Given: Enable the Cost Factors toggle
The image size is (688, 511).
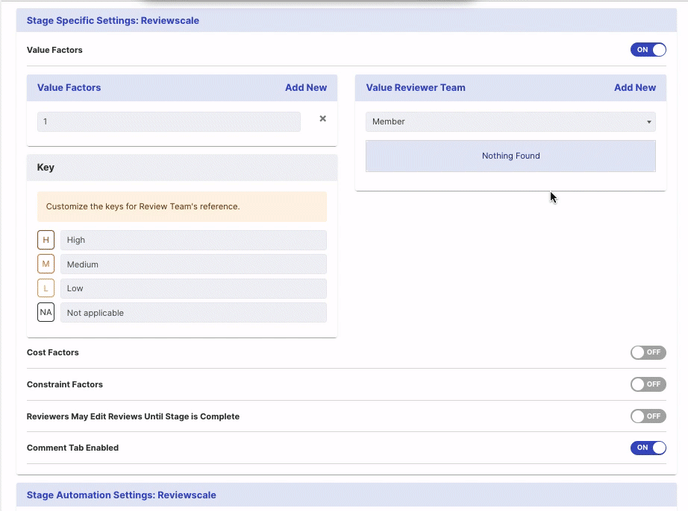Looking at the screenshot, I should point(647,353).
